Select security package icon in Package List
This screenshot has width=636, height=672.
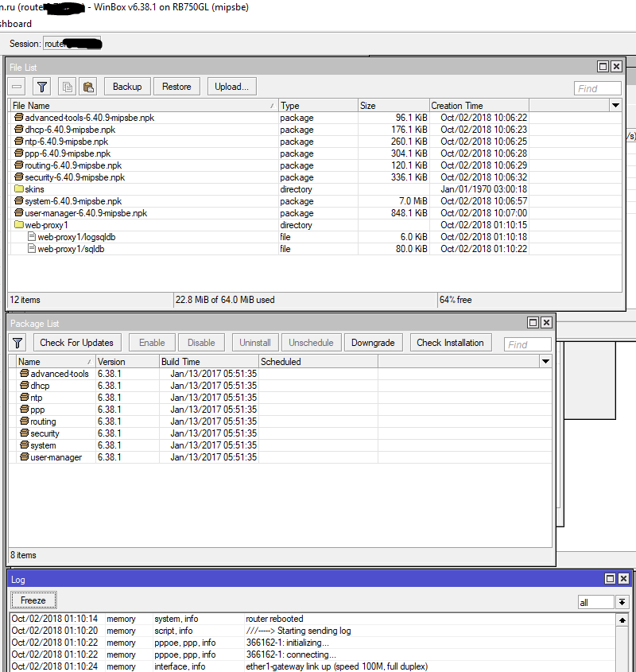point(25,433)
